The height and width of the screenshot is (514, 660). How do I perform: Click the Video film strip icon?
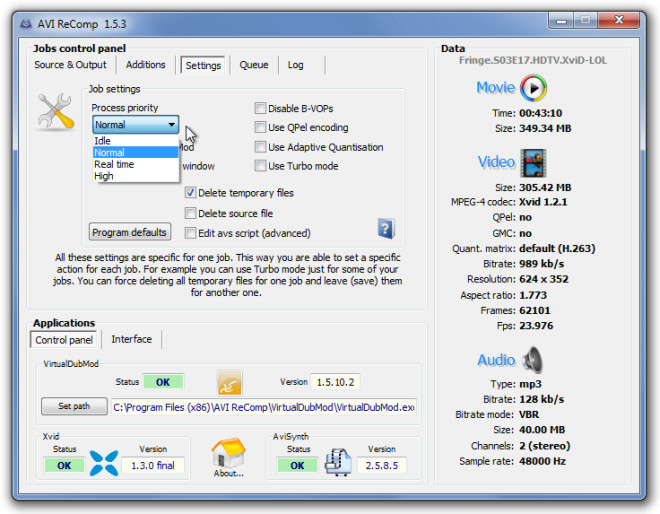tap(533, 163)
